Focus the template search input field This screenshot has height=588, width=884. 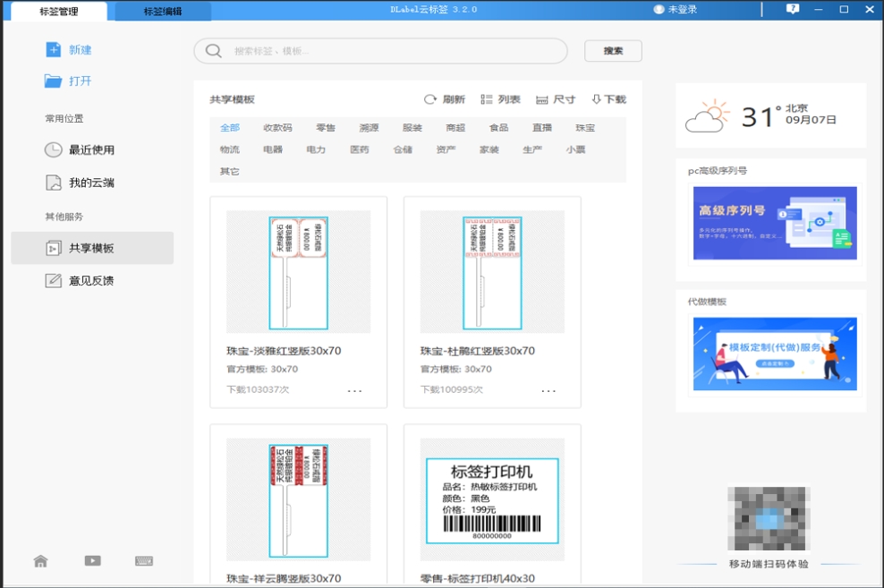[x=380, y=51]
